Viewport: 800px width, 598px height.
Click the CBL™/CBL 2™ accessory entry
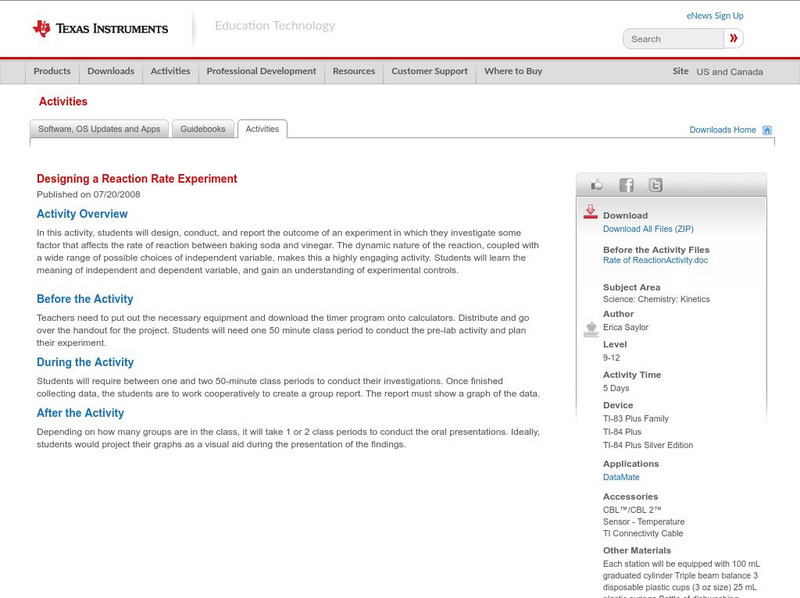[632, 510]
